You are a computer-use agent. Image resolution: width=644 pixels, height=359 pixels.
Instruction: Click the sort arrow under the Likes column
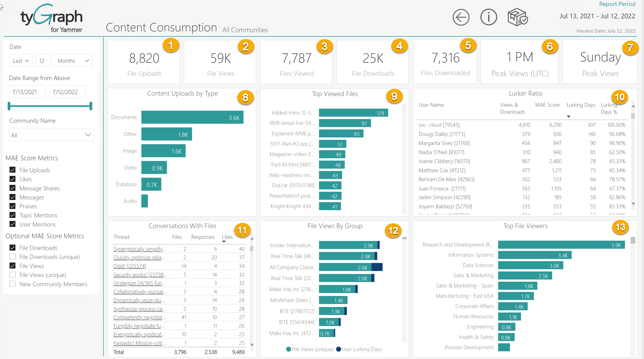coord(224,241)
